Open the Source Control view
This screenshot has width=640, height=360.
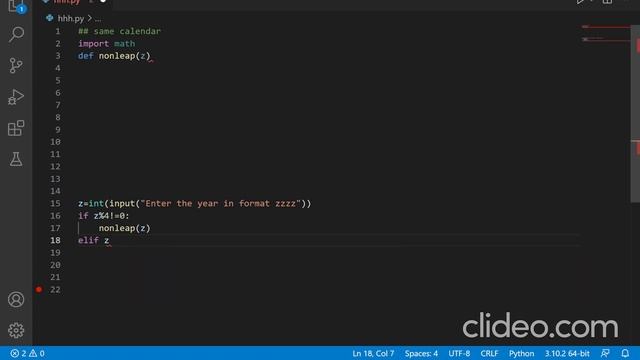tap(16, 65)
